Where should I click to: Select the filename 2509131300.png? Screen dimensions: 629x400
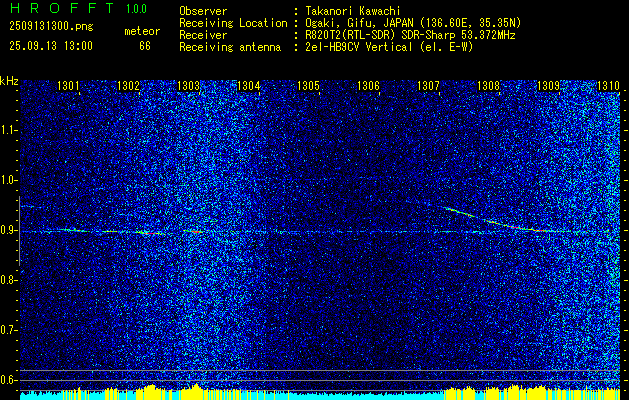coord(51,27)
